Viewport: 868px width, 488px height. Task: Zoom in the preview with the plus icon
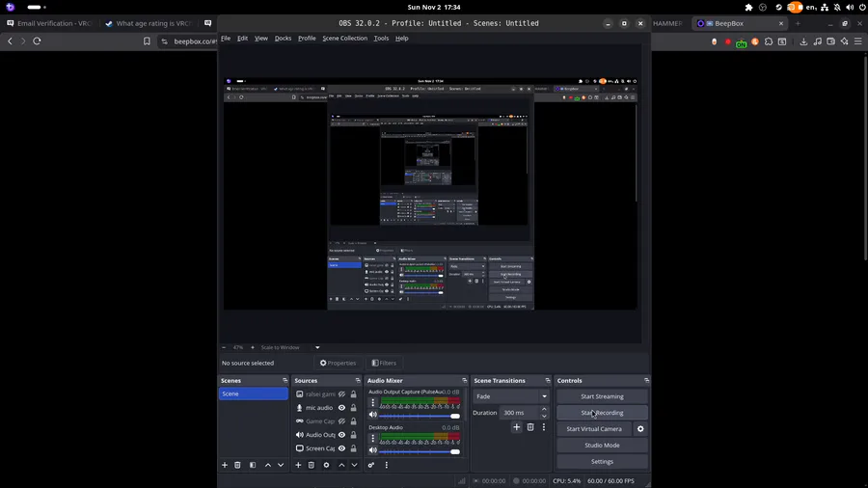tap(253, 347)
